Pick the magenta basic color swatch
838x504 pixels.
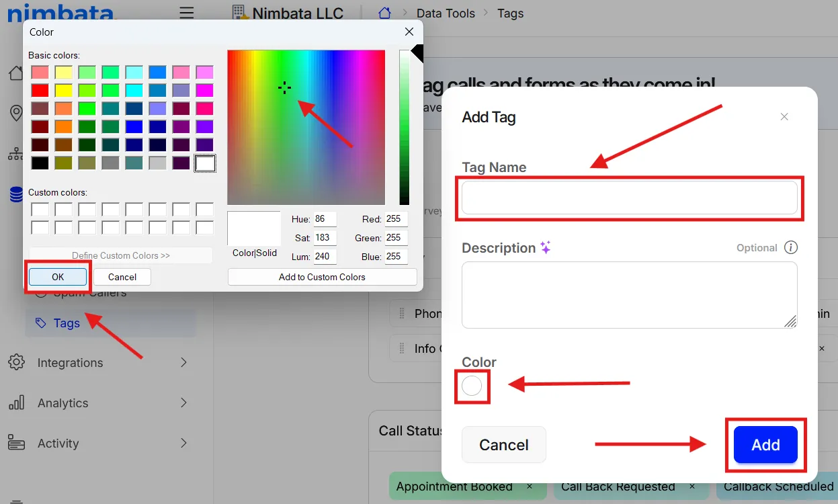tap(204, 90)
